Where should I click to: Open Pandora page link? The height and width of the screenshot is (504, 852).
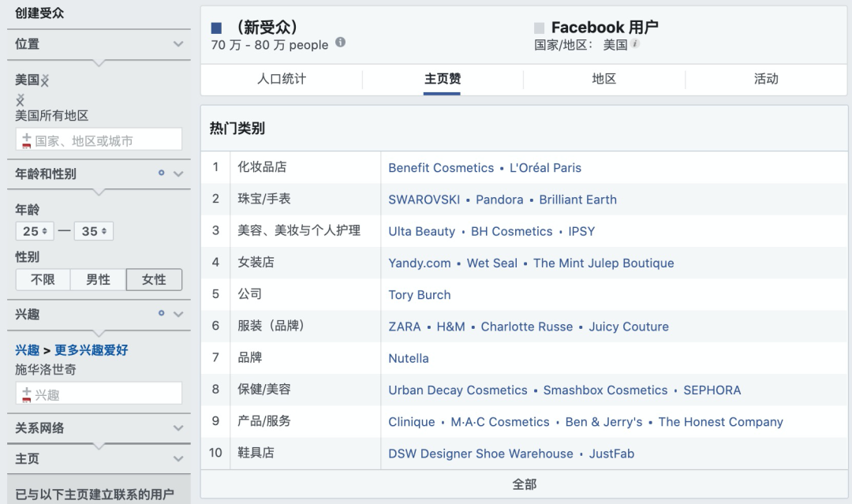pyautogui.click(x=499, y=200)
